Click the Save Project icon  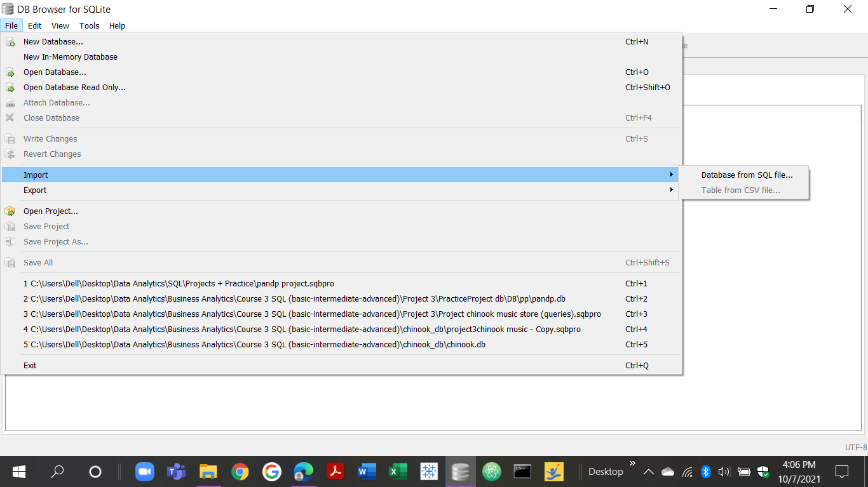(x=10, y=226)
